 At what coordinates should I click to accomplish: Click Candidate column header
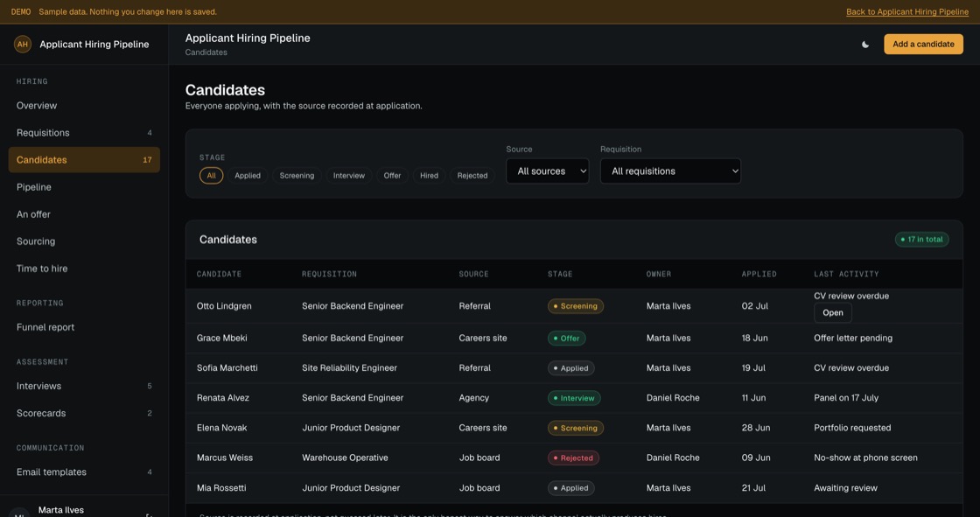pos(219,274)
